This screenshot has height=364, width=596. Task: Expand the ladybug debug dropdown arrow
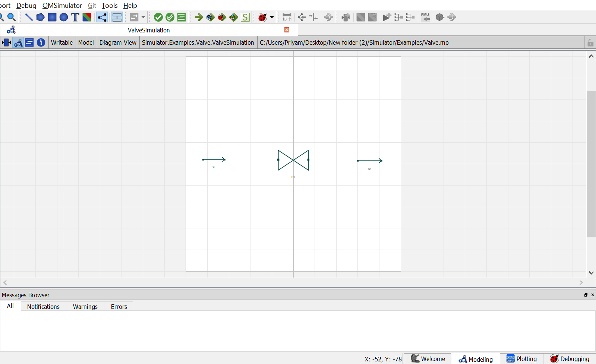click(272, 17)
